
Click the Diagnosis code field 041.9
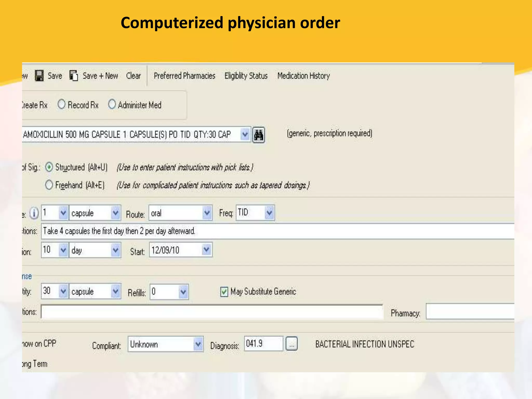[264, 344]
